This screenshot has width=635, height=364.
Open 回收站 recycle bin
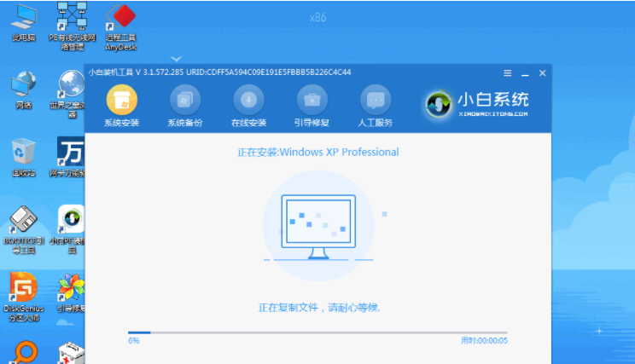24,158
